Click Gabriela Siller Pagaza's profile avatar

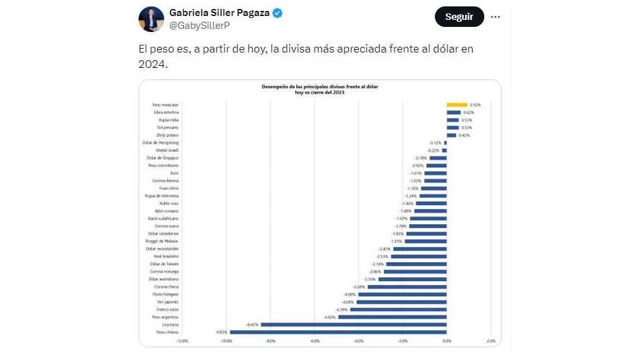tap(151, 19)
